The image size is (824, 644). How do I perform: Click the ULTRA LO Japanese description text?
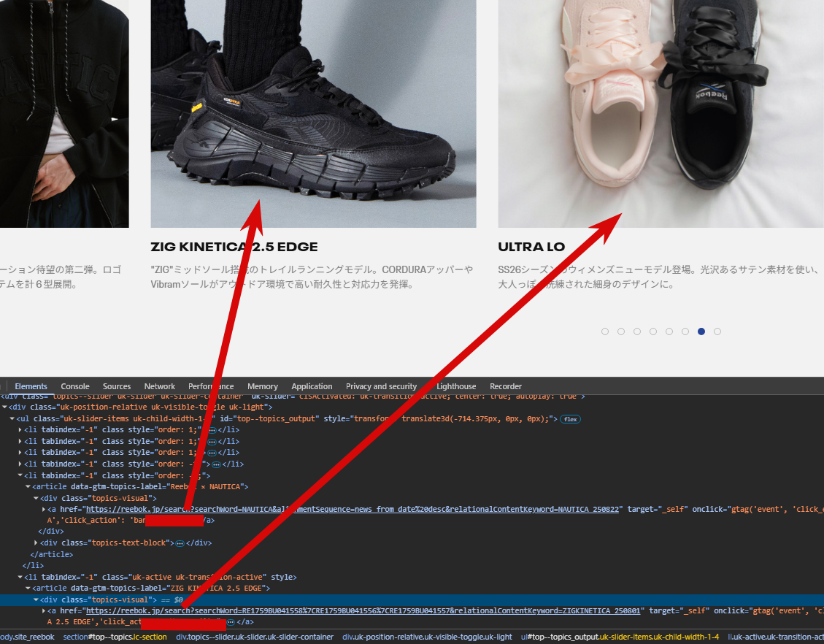pyautogui.click(x=658, y=277)
